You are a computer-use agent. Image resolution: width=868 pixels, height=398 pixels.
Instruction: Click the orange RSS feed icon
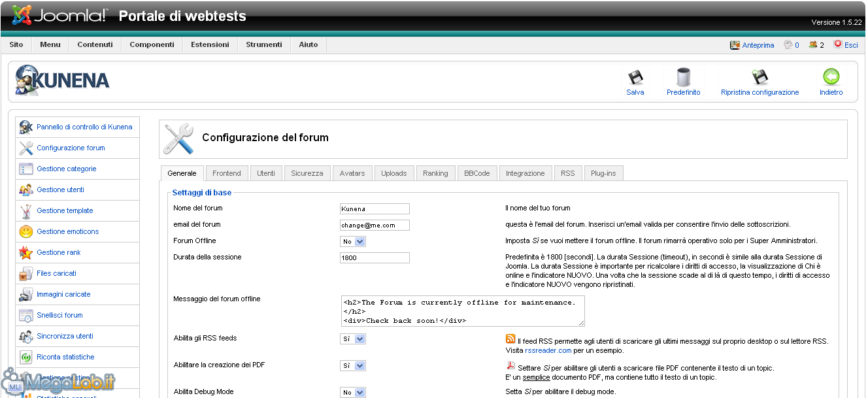[x=510, y=339]
